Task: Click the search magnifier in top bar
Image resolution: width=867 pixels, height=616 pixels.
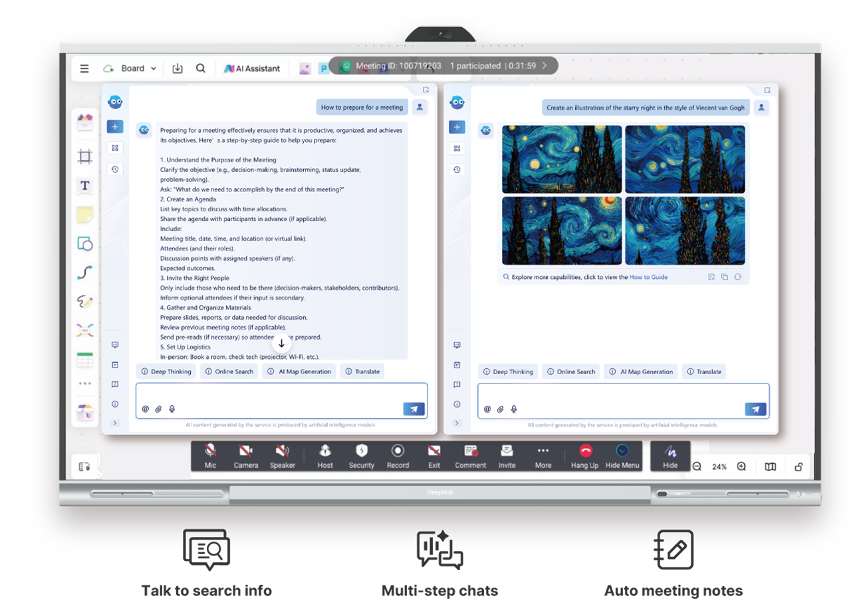Action: 200,68
